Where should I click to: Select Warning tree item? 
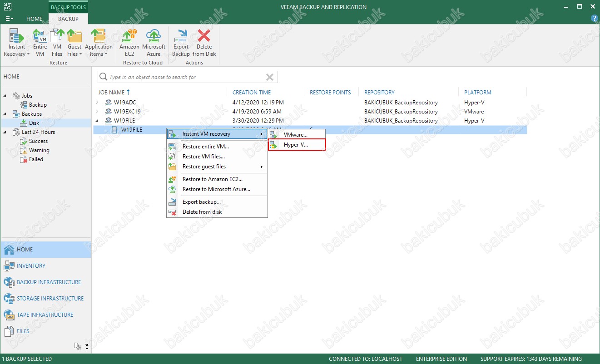(x=39, y=150)
